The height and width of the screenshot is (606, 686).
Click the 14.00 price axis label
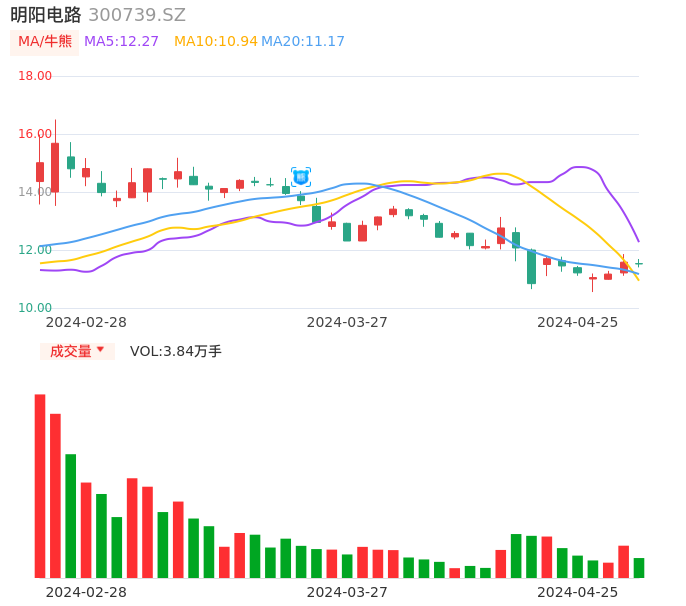(35, 192)
